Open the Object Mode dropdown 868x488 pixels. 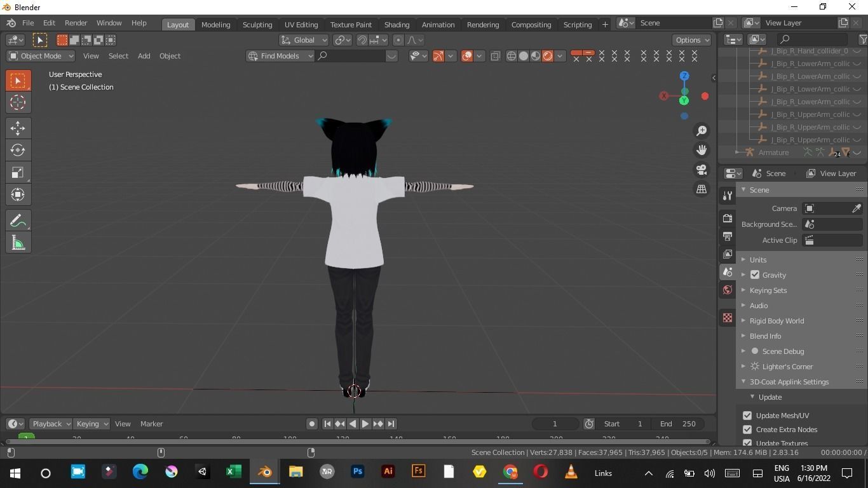click(x=41, y=55)
